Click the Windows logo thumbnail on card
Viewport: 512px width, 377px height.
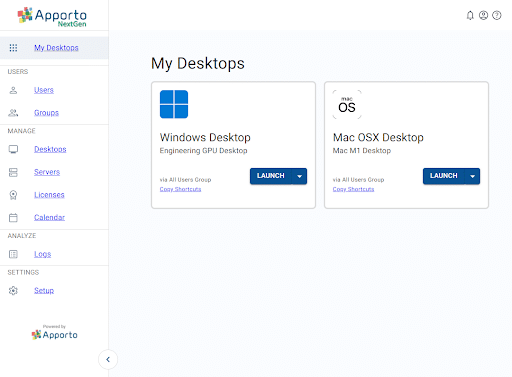pyautogui.click(x=174, y=104)
